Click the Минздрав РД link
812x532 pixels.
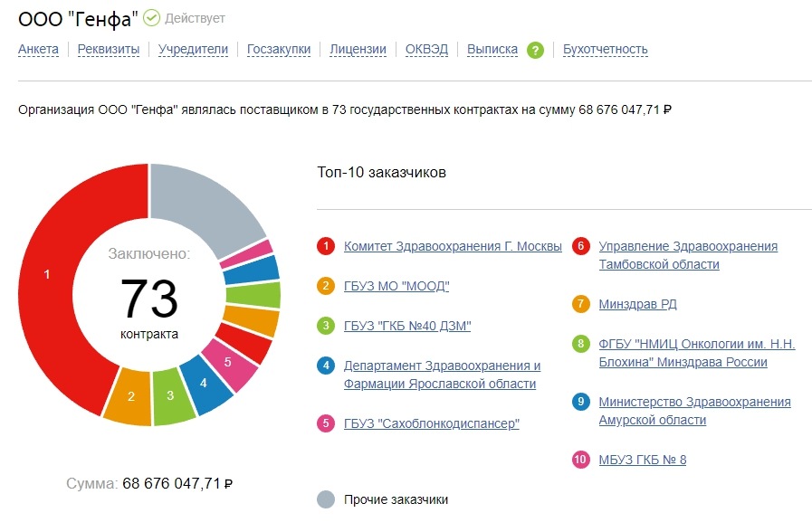click(x=638, y=304)
